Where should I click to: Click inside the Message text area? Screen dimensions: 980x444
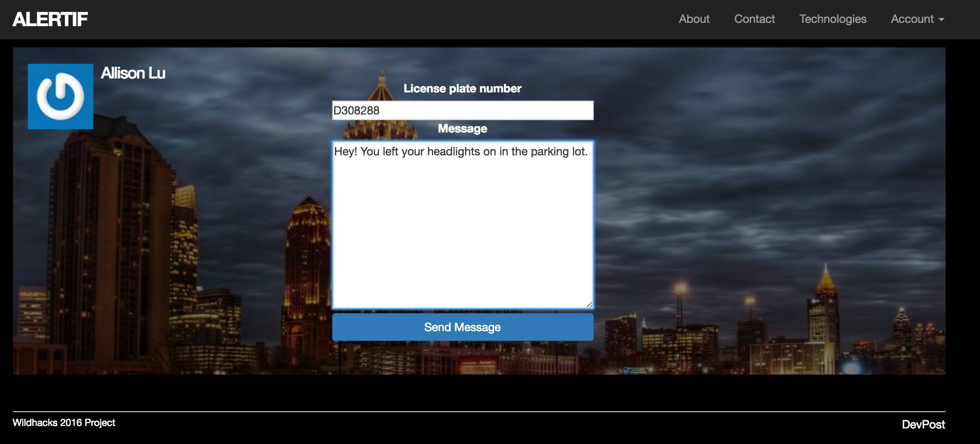[462, 229]
